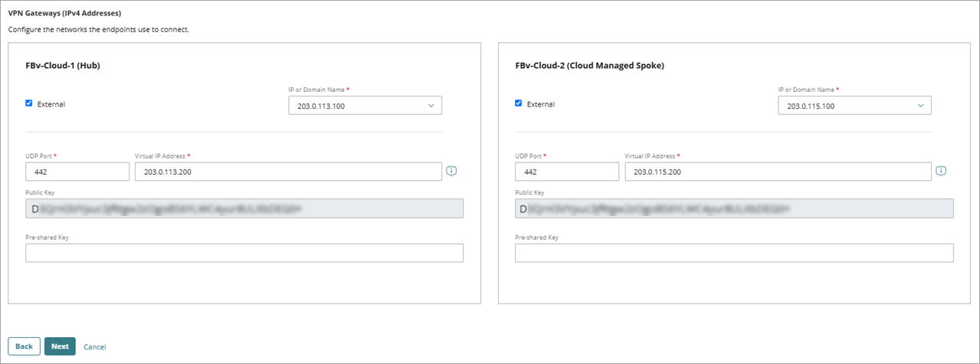980x364 pixels.
Task: Click the Back button
Action: 24,346
